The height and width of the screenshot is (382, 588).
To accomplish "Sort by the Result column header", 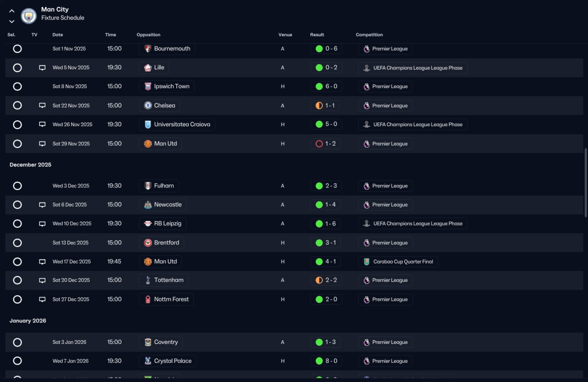I will coord(317,35).
